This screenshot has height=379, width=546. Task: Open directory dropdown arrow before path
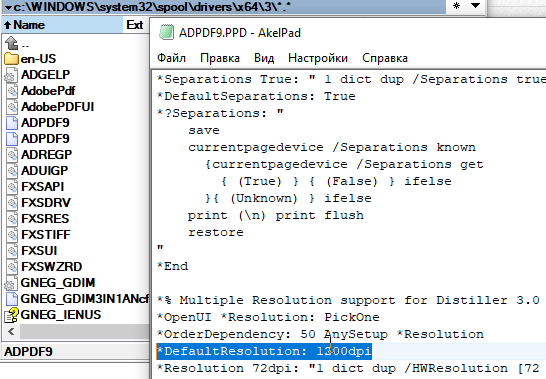pyautogui.click(x=8, y=7)
